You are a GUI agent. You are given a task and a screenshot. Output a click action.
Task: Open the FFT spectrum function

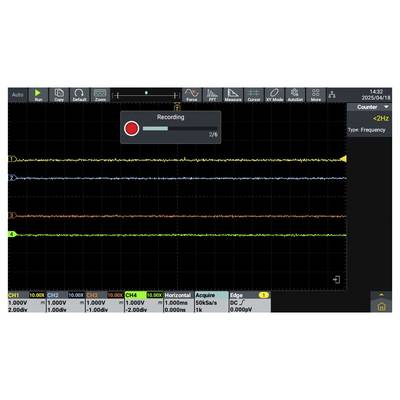tap(212, 95)
